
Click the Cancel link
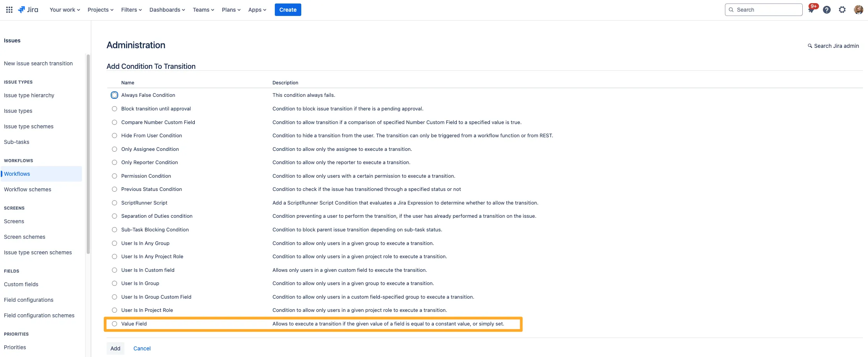[142, 348]
